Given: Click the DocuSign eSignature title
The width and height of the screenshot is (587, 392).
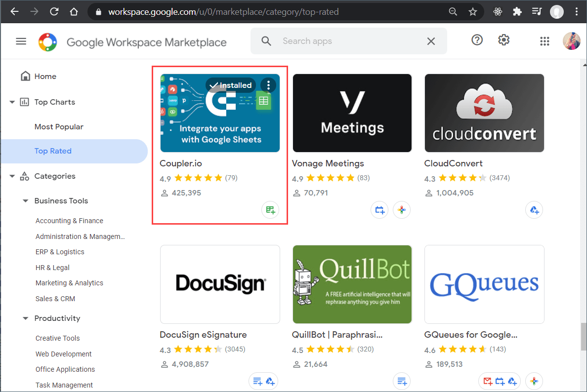Looking at the screenshot, I should pos(203,335).
